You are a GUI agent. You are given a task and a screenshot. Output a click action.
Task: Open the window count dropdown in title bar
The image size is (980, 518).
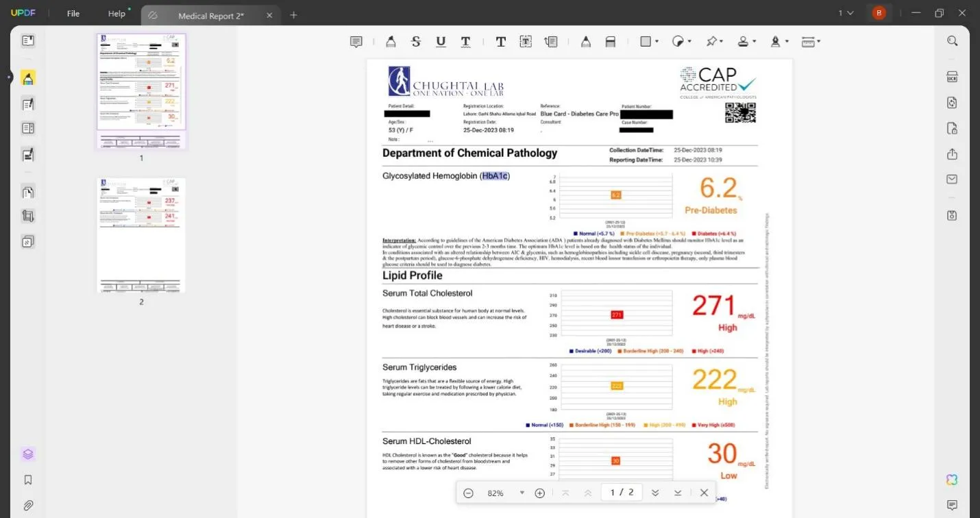pos(846,13)
